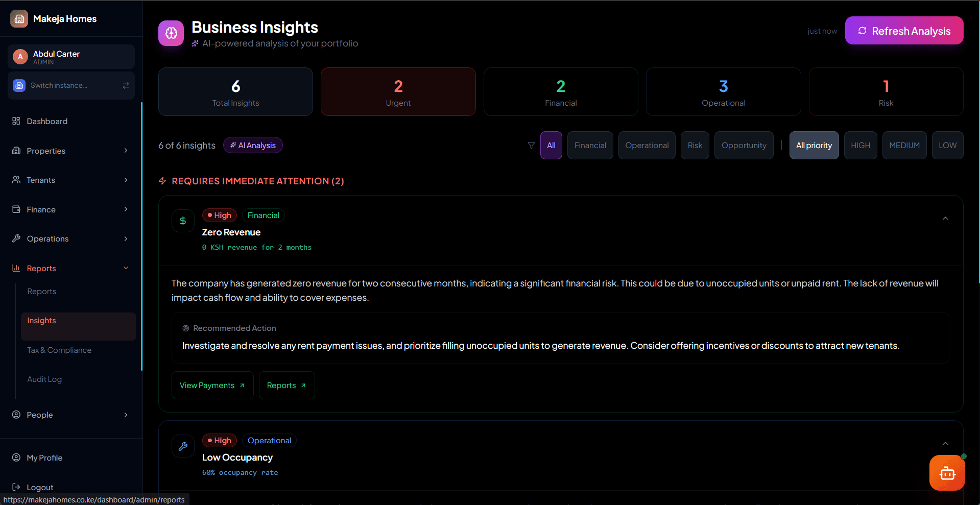Click the View Payments link button

point(212,386)
